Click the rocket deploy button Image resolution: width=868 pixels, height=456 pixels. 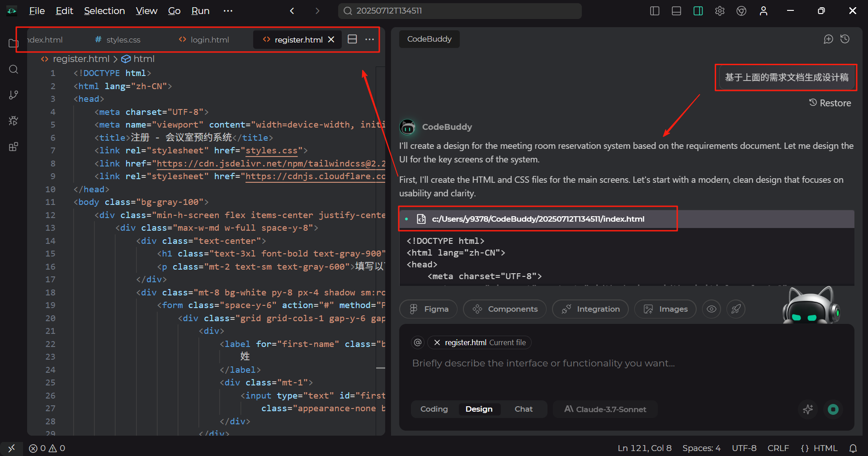pos(736,309)
